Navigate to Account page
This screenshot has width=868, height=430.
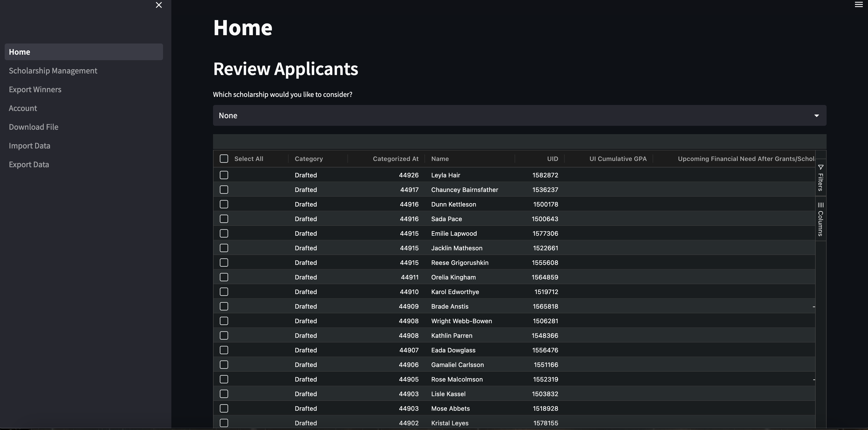click(23, 108)
